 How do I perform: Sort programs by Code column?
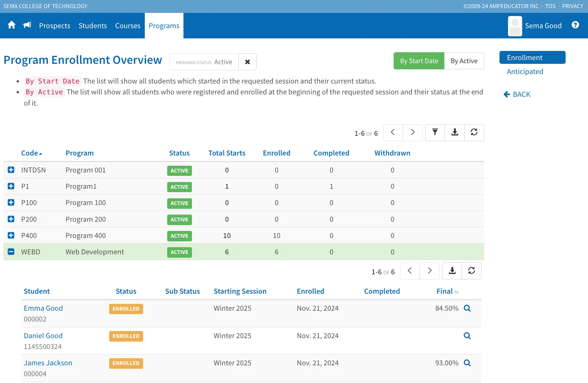32,153
